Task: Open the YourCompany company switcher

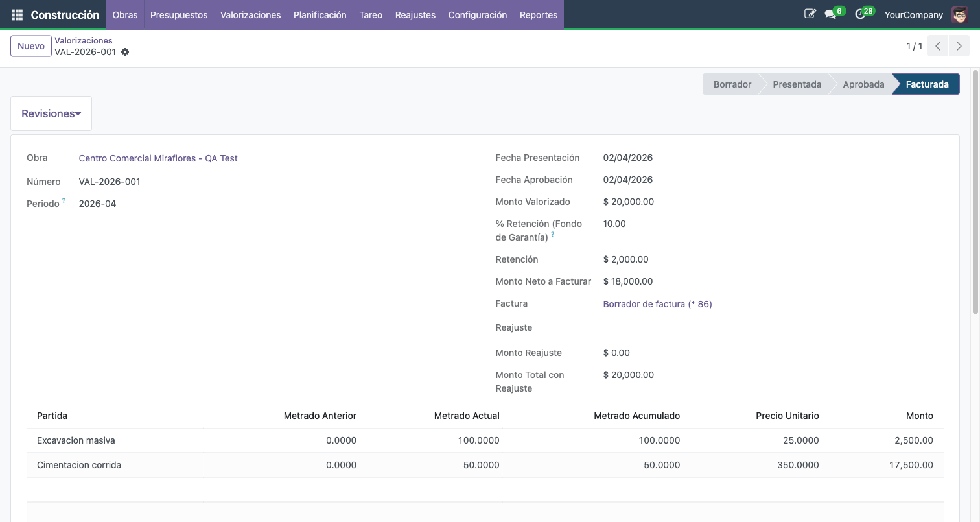Action: 913,14
